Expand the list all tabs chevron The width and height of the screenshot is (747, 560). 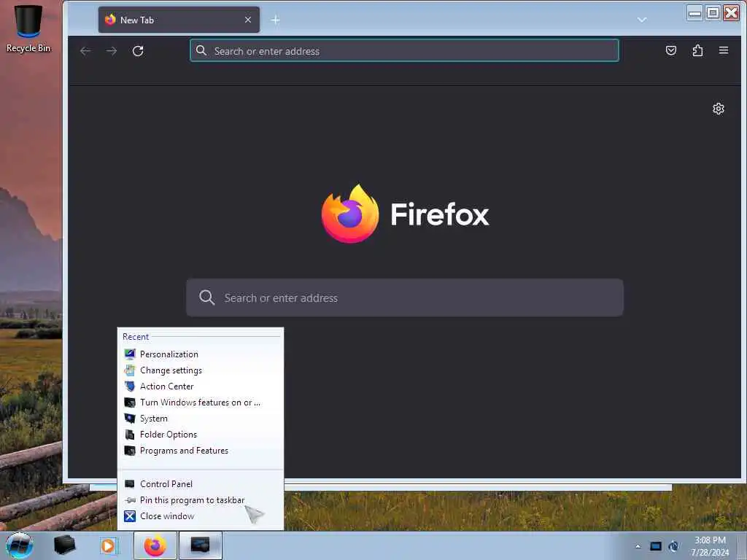(642, 20)
